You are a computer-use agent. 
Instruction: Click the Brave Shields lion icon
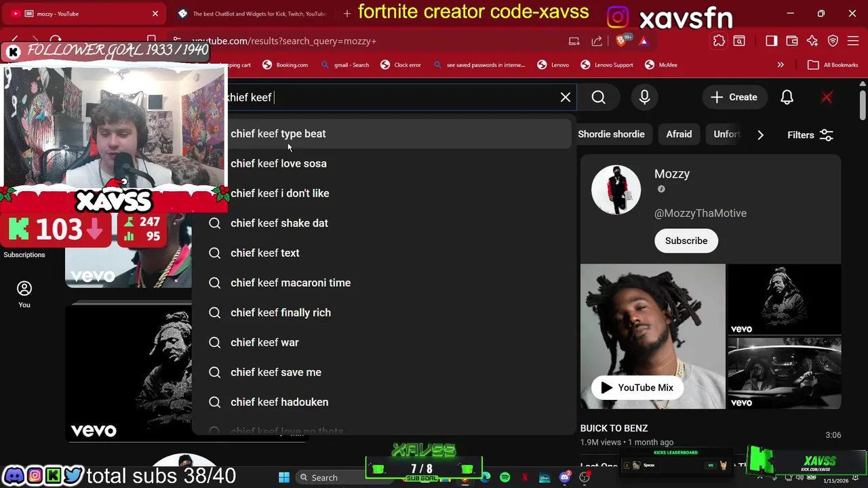(x=621, y=41)
